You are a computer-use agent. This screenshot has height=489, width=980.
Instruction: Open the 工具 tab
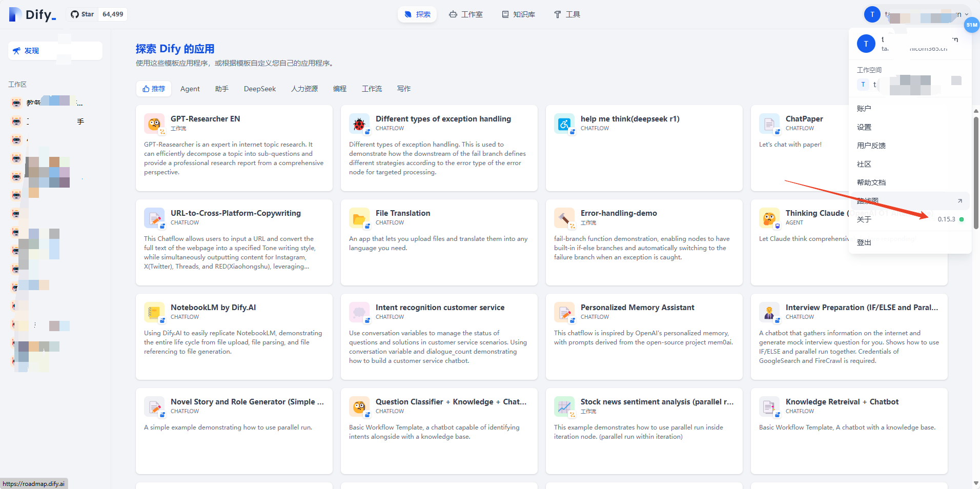(567, 14)
